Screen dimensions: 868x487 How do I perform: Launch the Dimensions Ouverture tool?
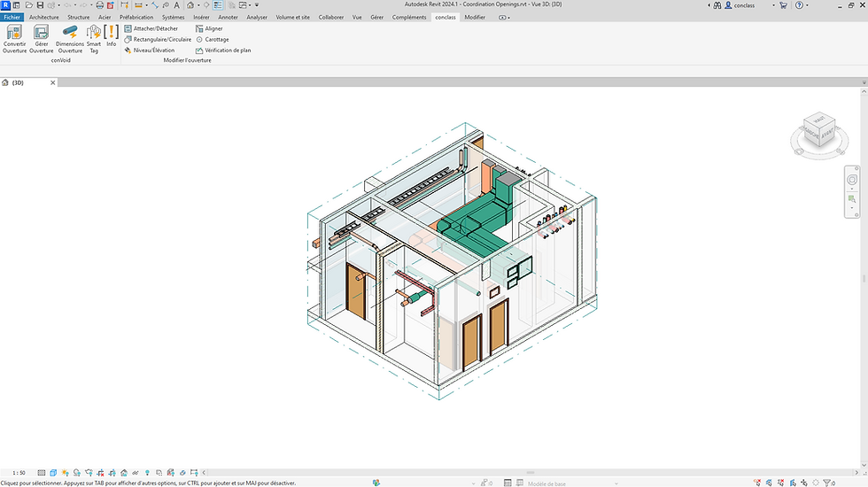(70, 39)
